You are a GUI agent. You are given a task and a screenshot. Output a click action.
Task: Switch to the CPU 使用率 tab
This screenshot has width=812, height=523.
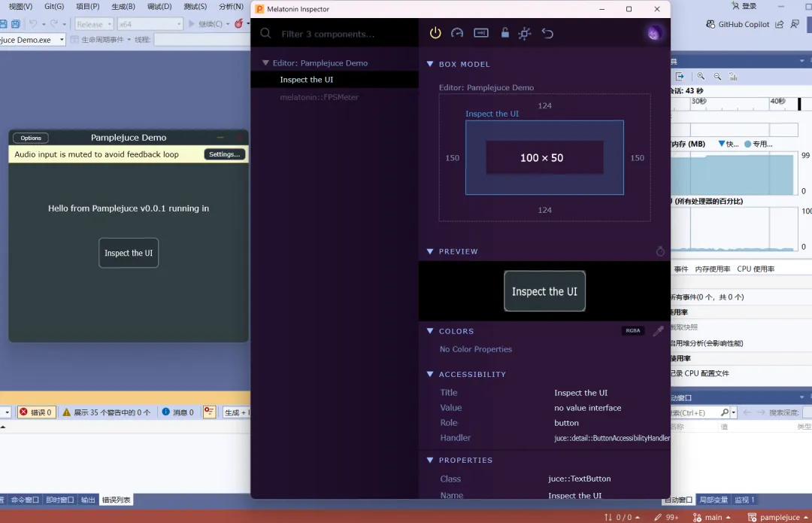[756, 269]
